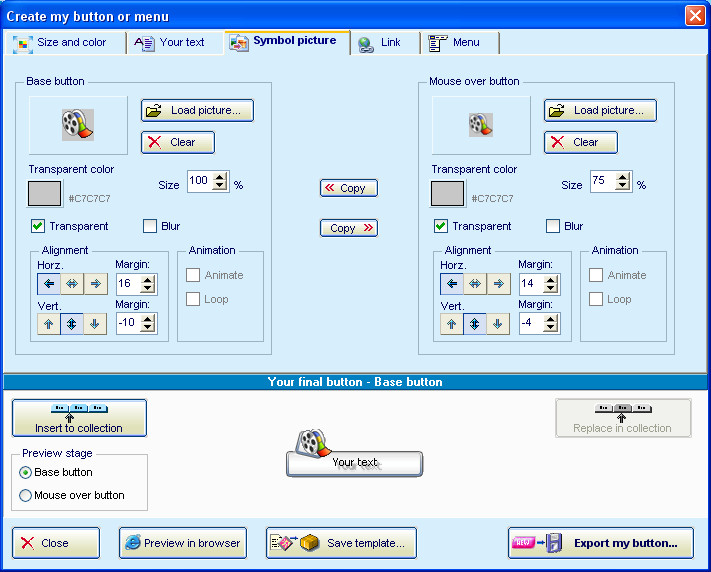The image size is (711, 572).
Task: Center base button symbol vertically
Action: click(x=72, y=324)
